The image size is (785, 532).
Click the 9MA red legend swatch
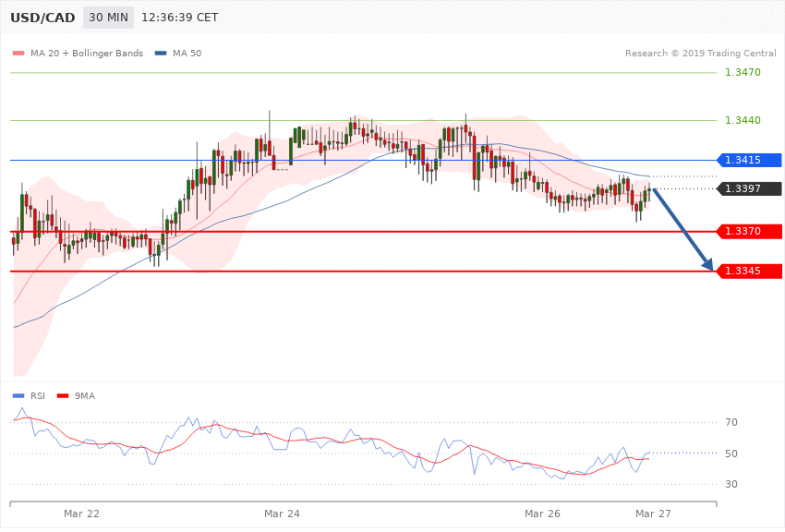63,396
